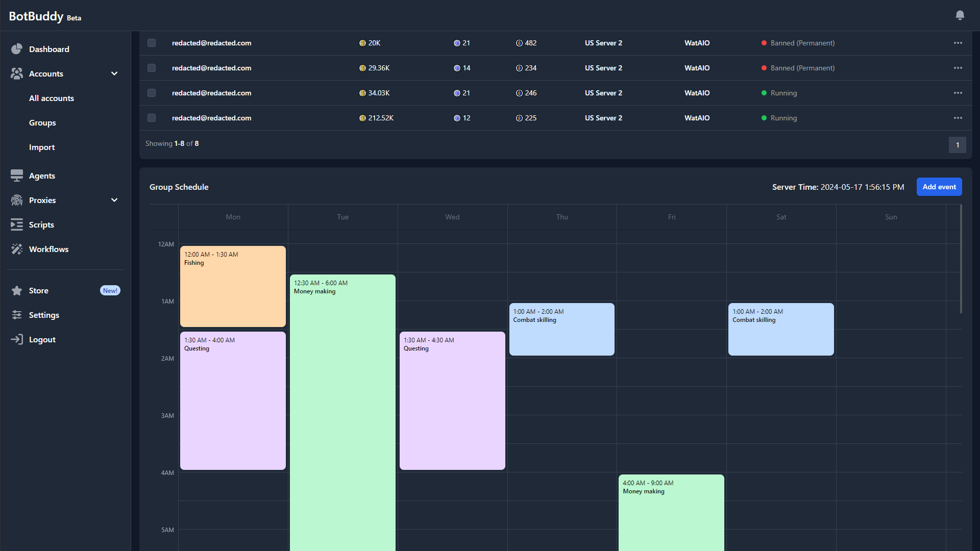Select the Store star icon
This screenshot has width=980, height=551.
pos(16,290)
